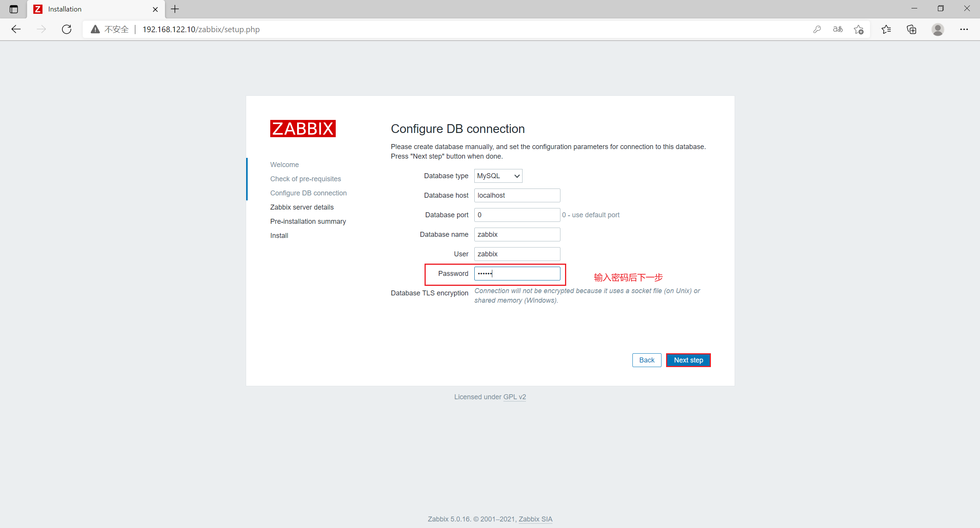The width and height of the screenshot is (980, 528).
Task: Click the browser Forward arrow
Action: [x=41, y=29]
